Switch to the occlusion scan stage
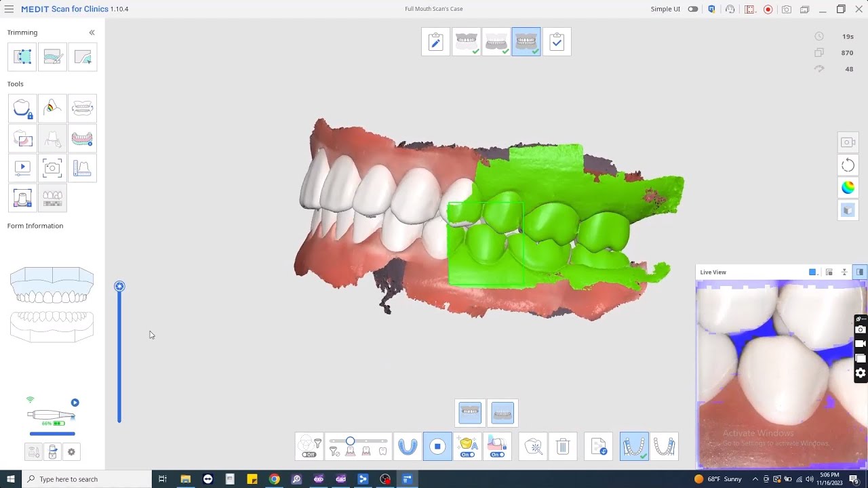The image size is (868, 488). click(x=526, y=42)
